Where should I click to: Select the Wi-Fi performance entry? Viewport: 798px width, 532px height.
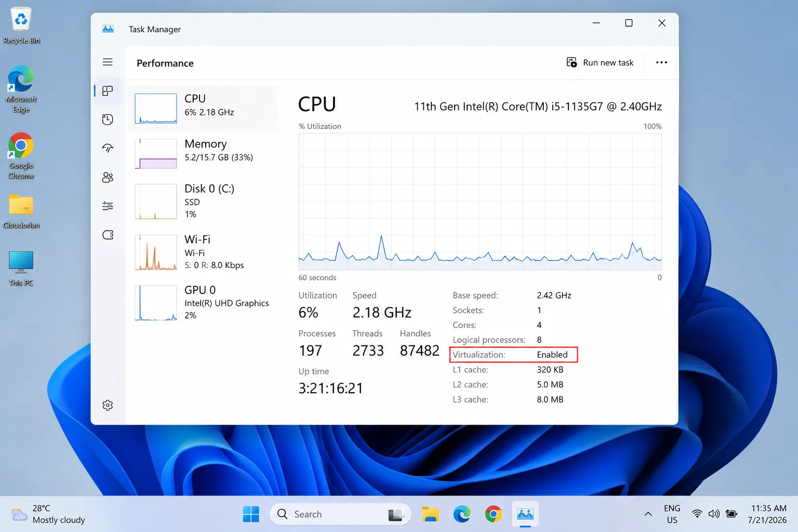pyautogui.click(x=203, y=252)
